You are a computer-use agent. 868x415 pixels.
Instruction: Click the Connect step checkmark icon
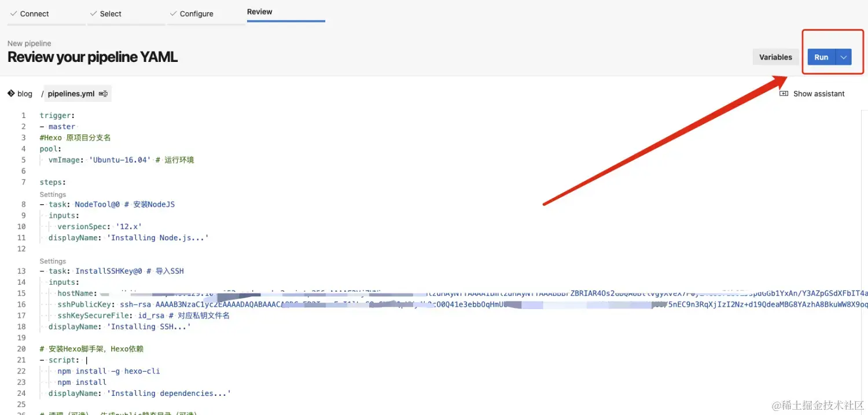click(x=13, y=13)
